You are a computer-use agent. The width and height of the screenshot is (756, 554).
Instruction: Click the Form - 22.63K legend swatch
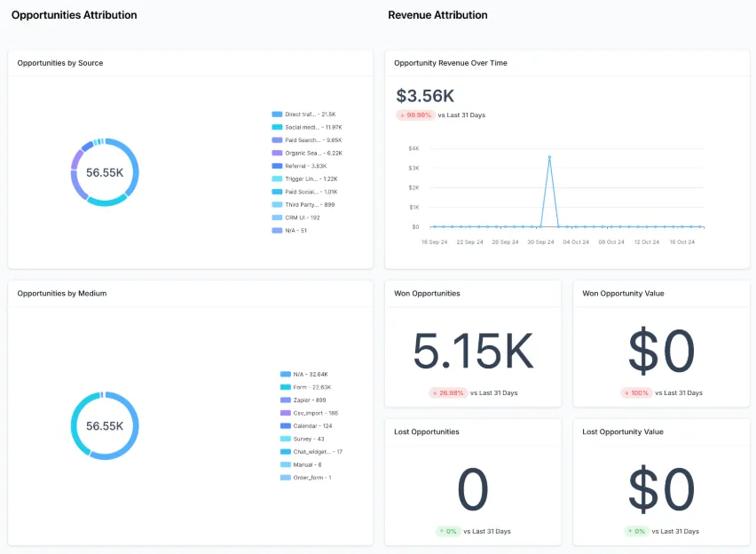[x=285, y=387]
